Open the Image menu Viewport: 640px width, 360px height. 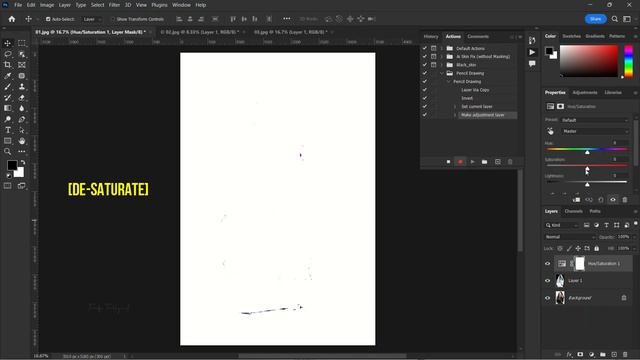47,5
